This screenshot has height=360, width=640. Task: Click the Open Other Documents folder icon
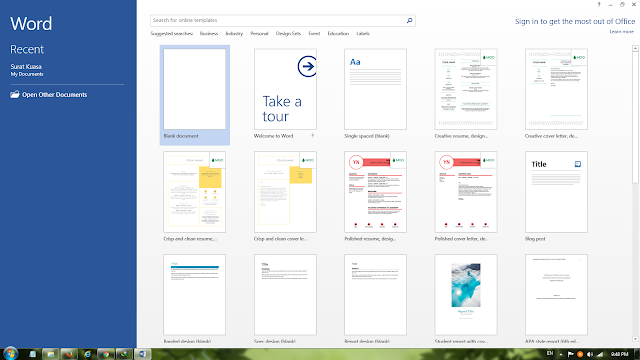click(x=15, y=94)
